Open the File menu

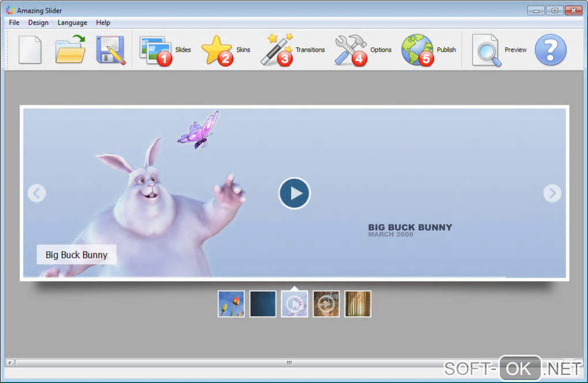click(14, 22)
